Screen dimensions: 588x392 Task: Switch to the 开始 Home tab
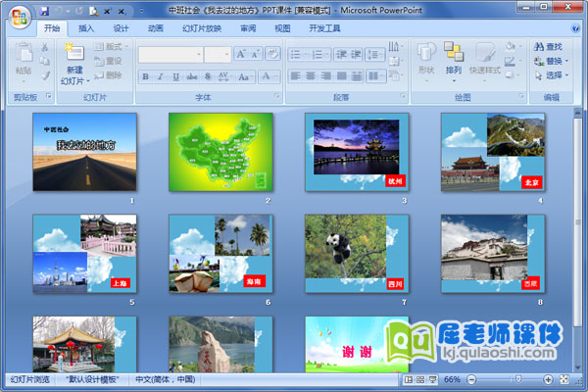pyautogui.click(x=52, y=28)
